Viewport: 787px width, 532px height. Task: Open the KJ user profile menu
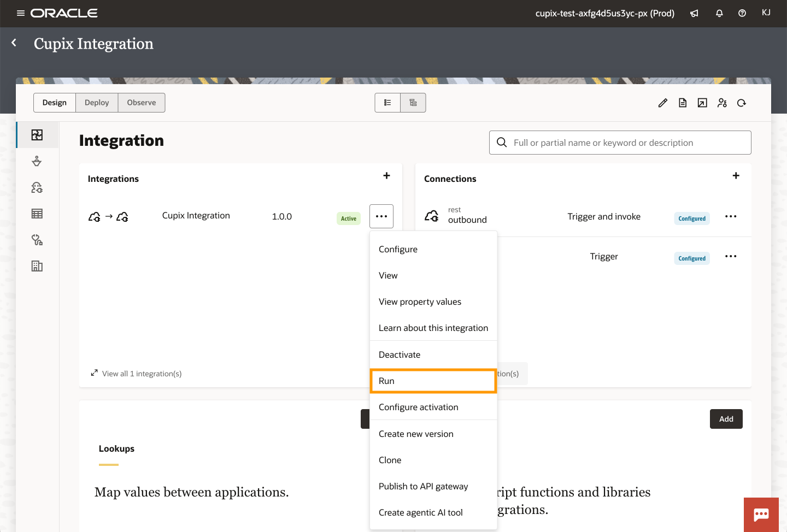pos(766,13)
